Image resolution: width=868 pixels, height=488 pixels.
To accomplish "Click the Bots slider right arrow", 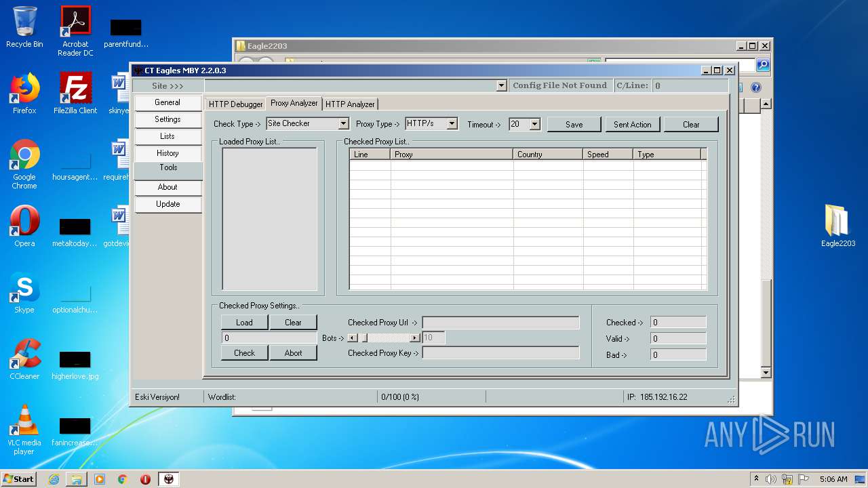I will click(x=415, y=338).
